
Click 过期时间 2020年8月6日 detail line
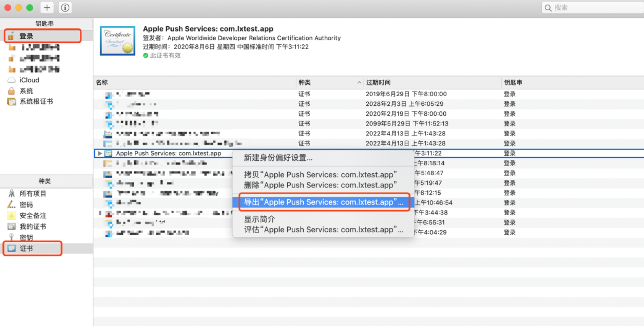pos(226,47)
